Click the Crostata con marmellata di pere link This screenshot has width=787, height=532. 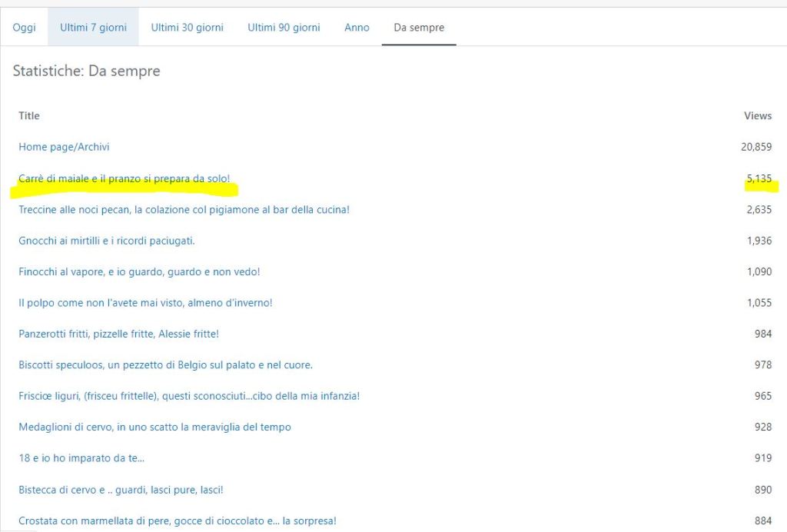pos(178,520)
